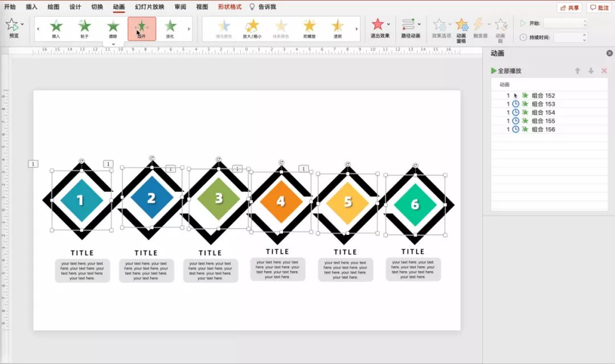Click the 共享 share button
615x364 pixels.
[569, 7]
